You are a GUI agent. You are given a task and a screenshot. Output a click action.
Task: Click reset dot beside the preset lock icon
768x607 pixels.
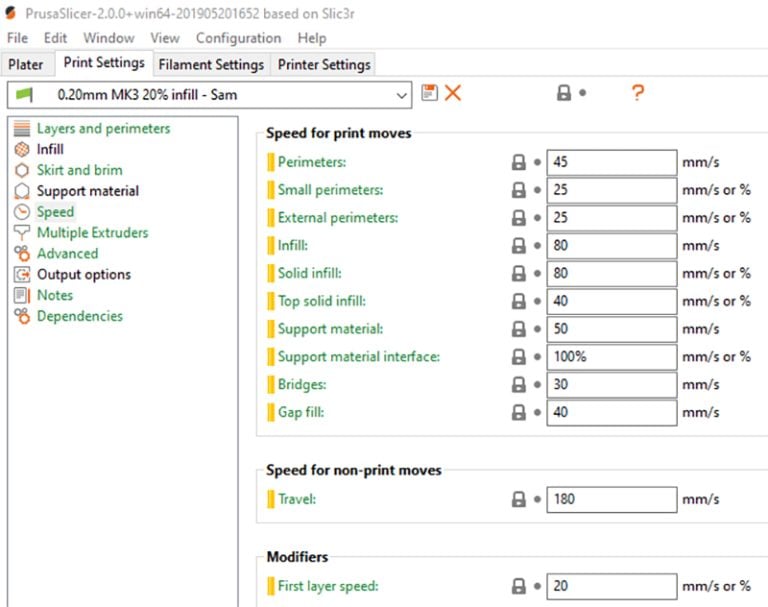click(x=582, y=93)
